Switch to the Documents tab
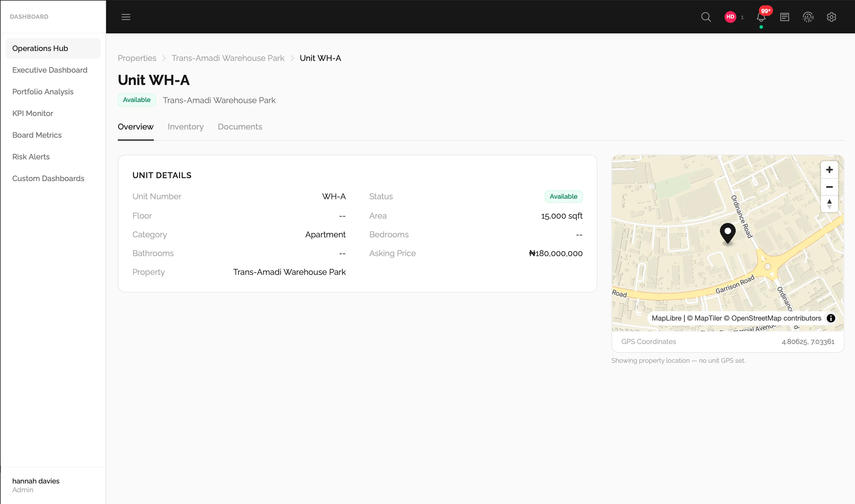Viewport: 855px width, 504px height. (x=240, y=127)
